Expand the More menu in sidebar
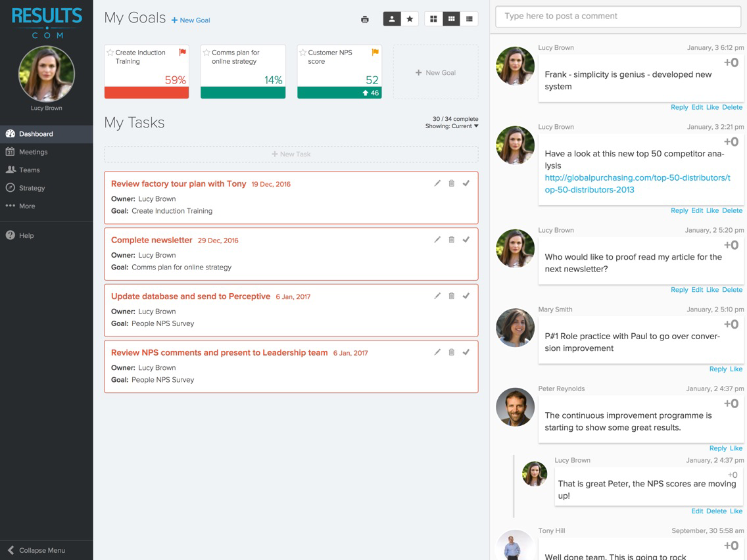Image resolution: width=747 pixels, height=560 pixels. [46, 206]
